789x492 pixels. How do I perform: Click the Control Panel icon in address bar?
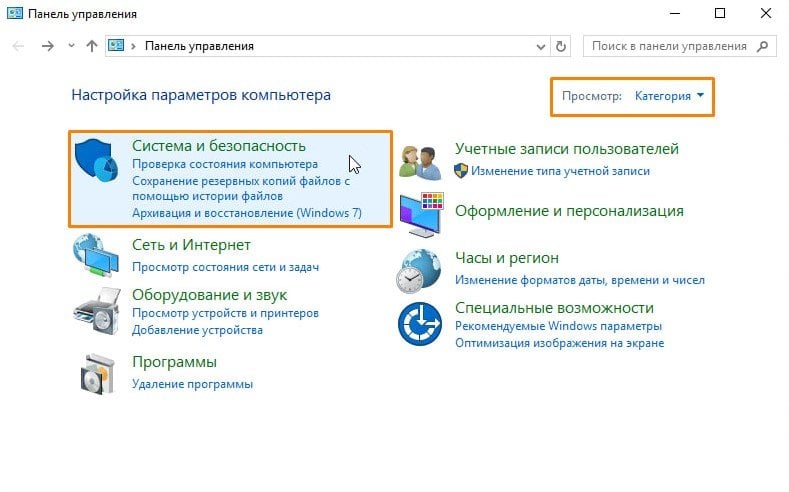116,46
